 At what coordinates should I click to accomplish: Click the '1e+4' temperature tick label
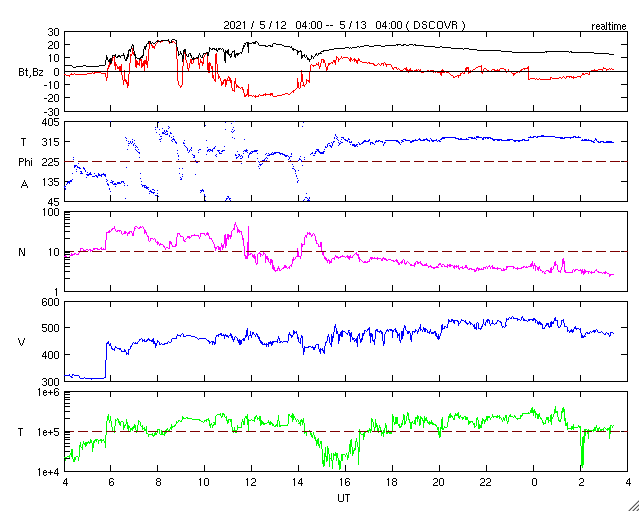pos(48,472)
